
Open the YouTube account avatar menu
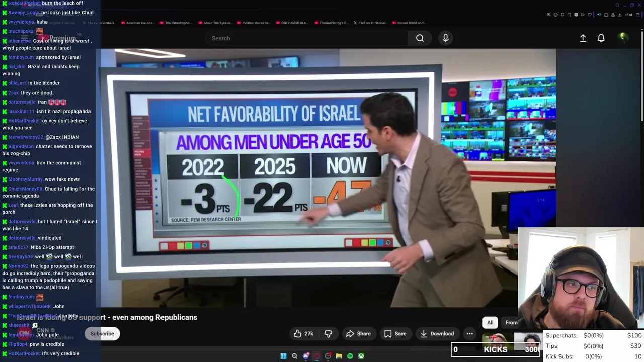[x=622, y=38]
